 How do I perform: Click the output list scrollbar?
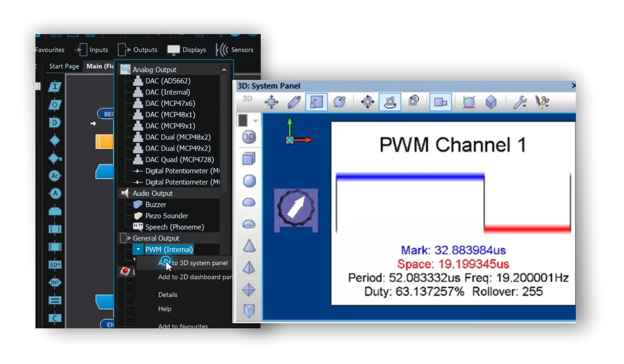click(224, 134)
